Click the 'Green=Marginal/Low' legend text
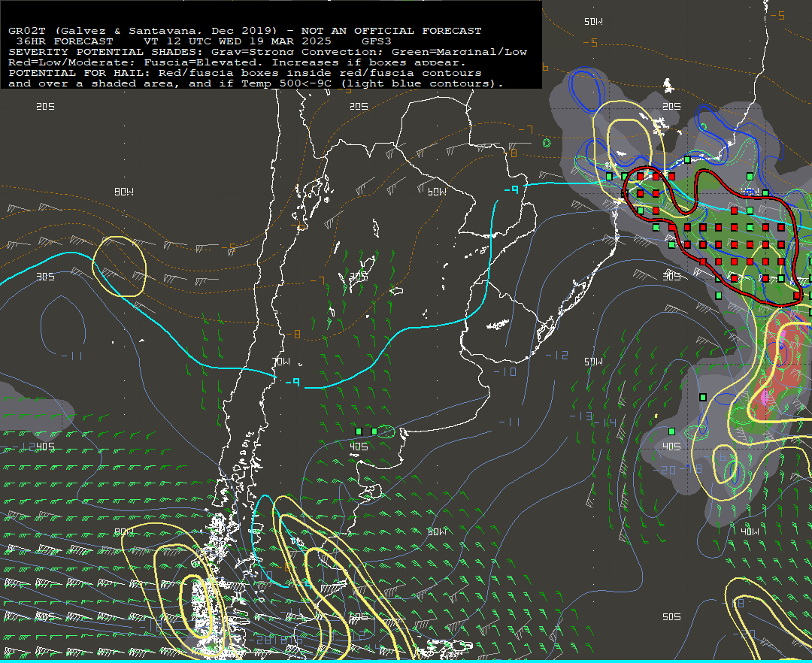 pyautogui.click(x=459, y=52)
